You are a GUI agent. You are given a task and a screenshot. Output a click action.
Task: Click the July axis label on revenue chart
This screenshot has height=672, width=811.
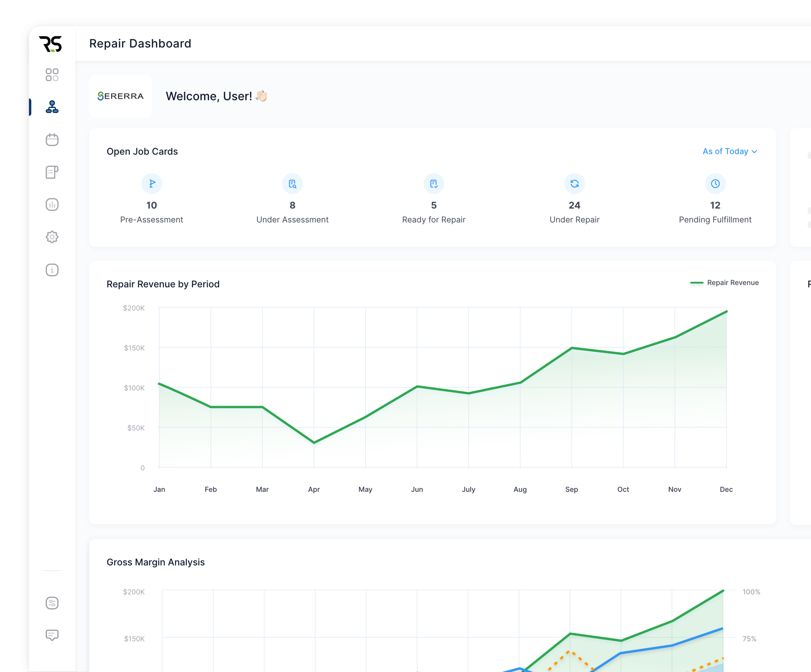pos(469,489)
